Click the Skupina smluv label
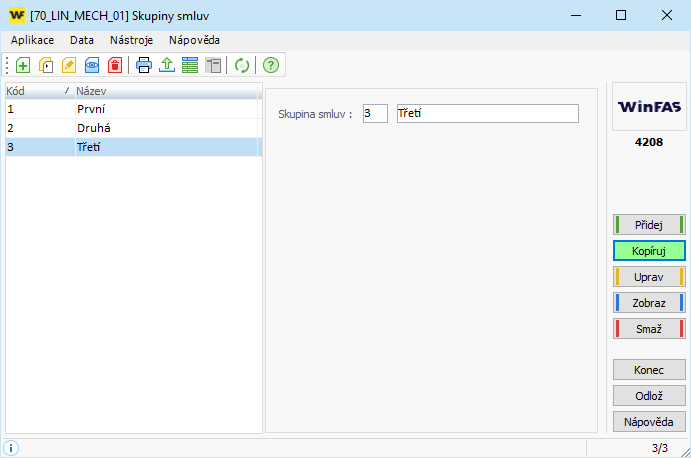The image size is (691, 458). click(x=315, y=114)
